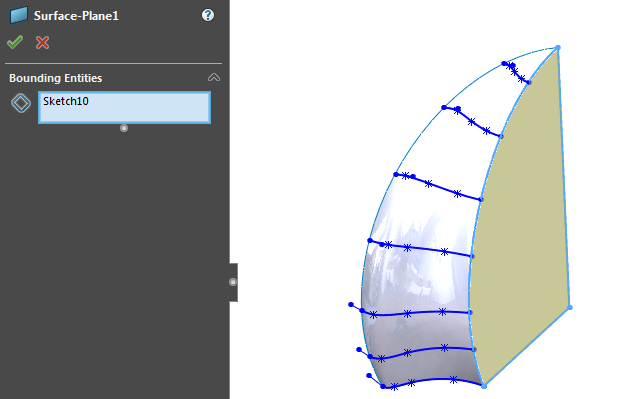Pick the bottom corner vertex of the beige face
The image size is (633, 399).
[x=484, y=386]
